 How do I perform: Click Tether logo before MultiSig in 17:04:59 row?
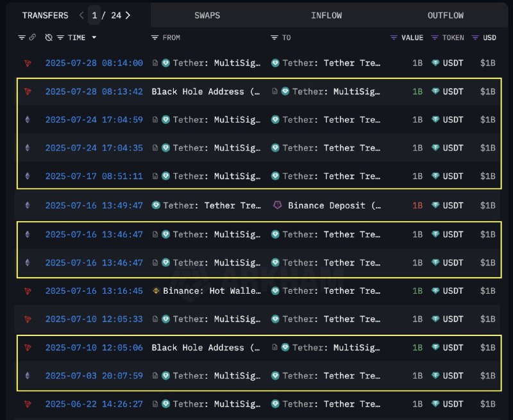166,119
